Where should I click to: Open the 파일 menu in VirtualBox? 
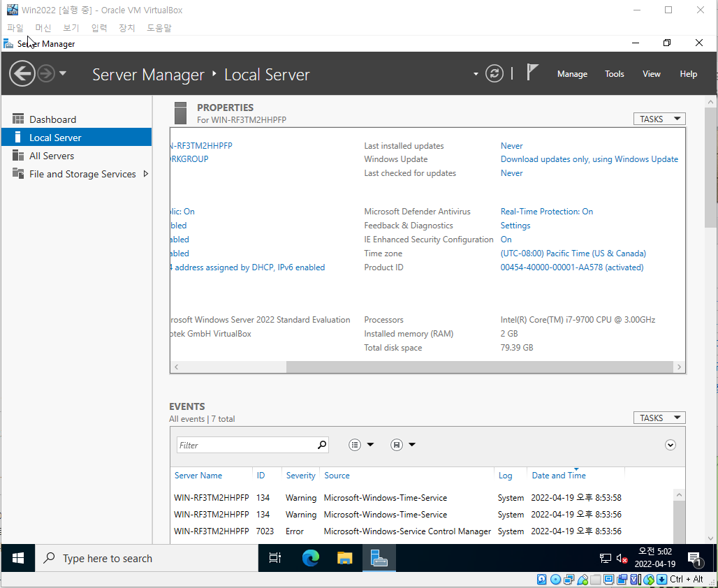click(x=15, y=28)
